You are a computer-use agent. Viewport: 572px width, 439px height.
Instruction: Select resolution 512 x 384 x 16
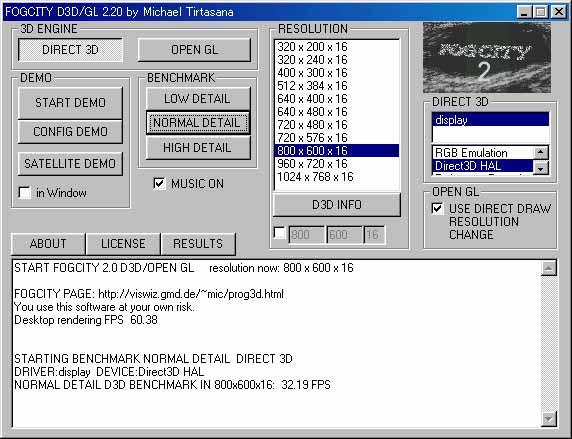tap(337, 86)
